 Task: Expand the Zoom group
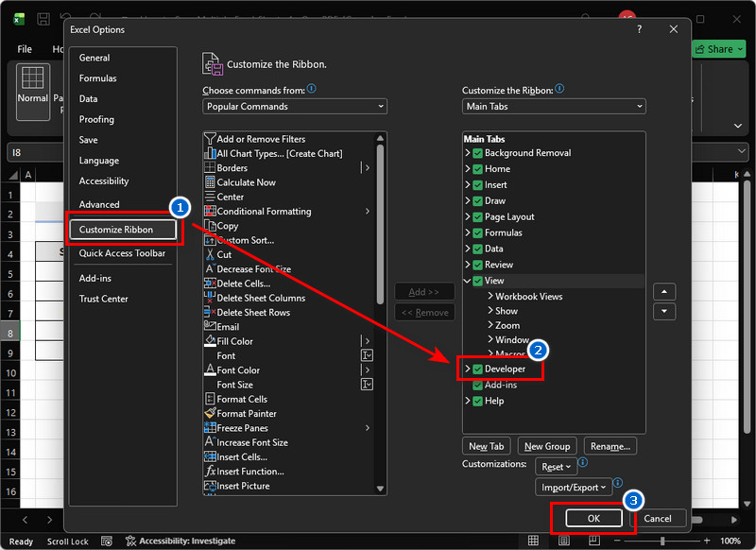[490, 325]
